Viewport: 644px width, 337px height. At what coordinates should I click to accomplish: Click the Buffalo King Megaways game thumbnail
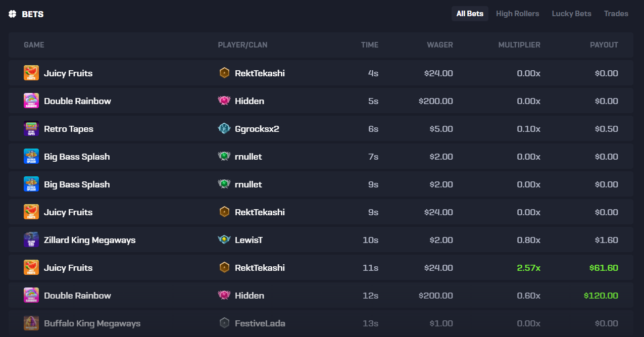[31, 323]
